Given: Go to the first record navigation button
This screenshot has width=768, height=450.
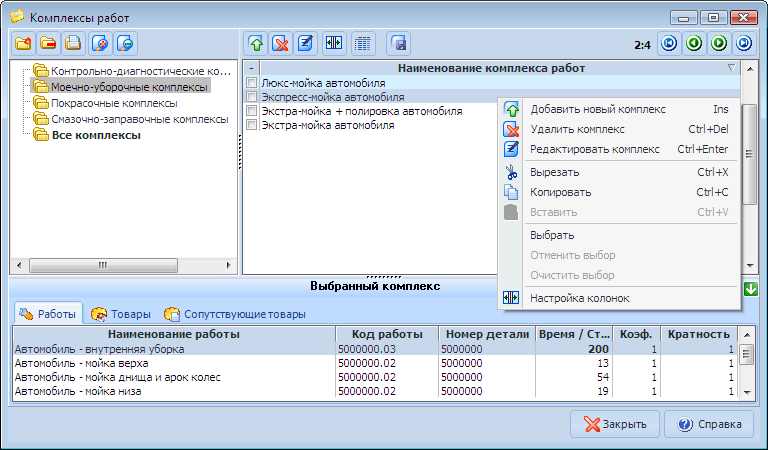Looking at the screenshot, I should pos(670,43).
